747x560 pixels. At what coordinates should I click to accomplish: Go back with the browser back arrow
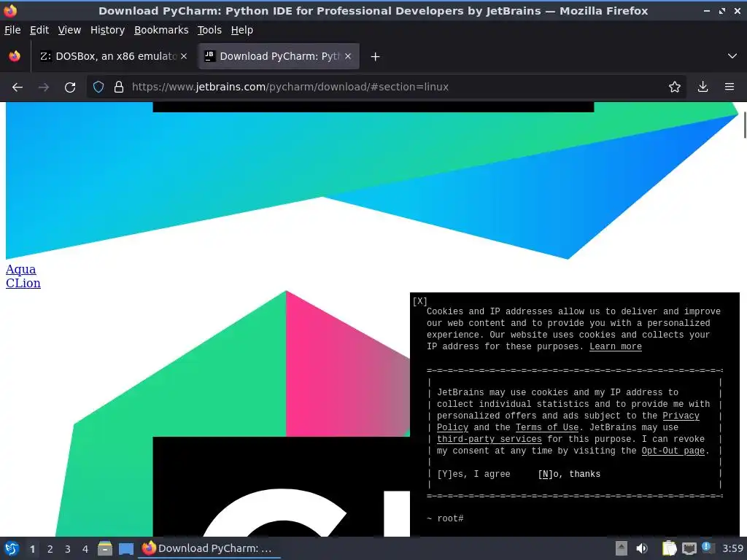[x=18, y=87]
